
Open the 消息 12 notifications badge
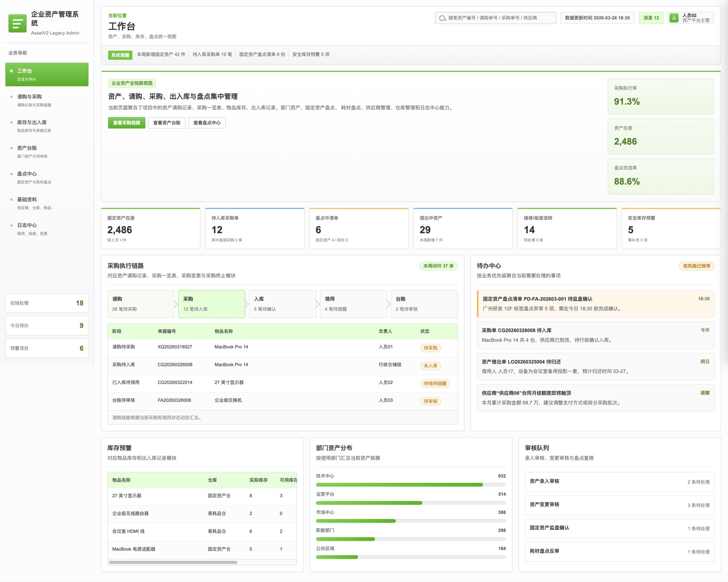click(651, 18)
